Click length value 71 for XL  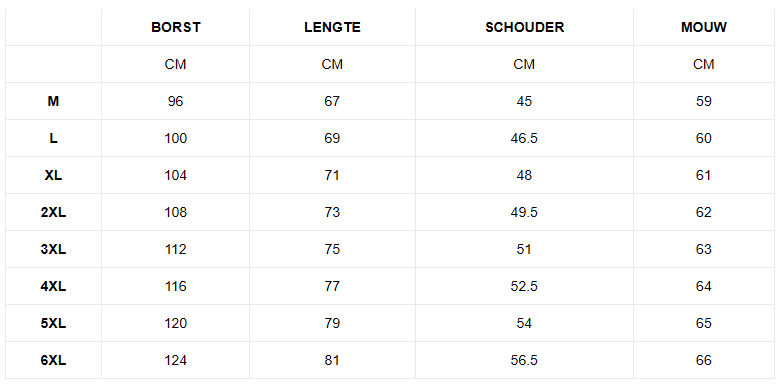pyautogui.click(x=332, y=175)
